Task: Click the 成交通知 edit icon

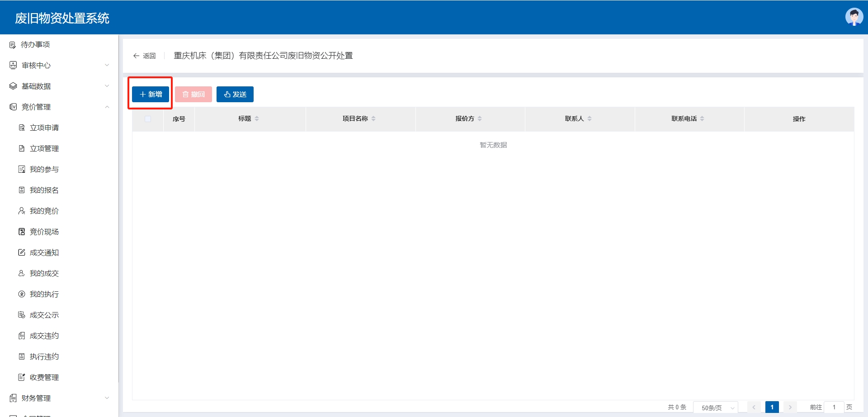Action: point(21,252)
